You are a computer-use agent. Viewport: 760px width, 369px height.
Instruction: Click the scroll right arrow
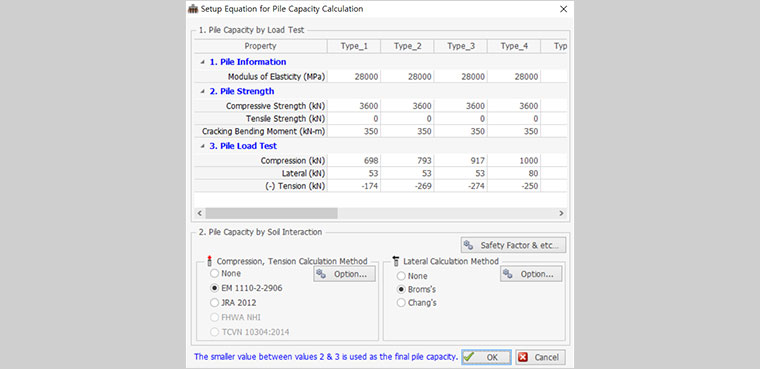click(561, 213)
